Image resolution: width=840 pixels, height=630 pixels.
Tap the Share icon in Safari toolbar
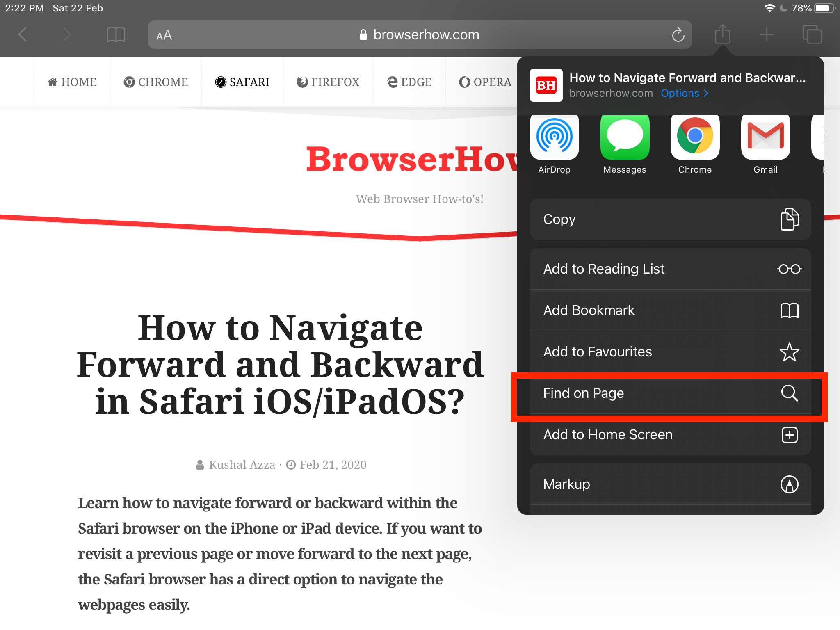click(x=722, y=34)
